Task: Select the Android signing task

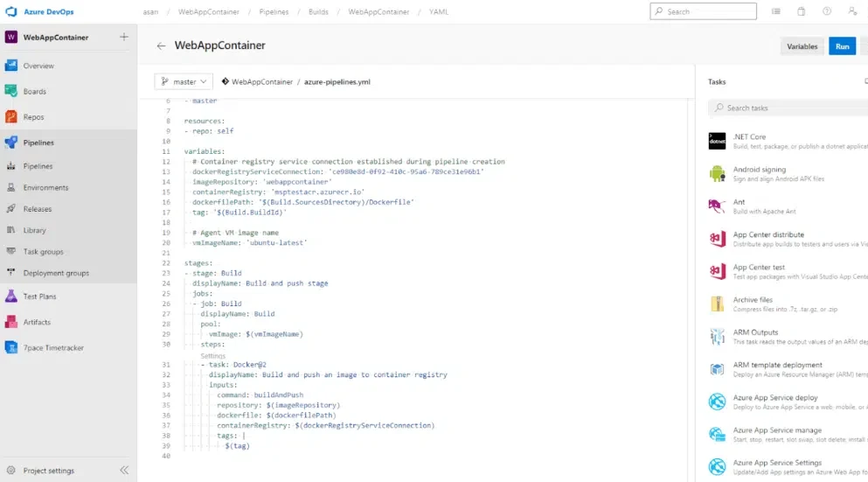Action: [x=788, y=174]
